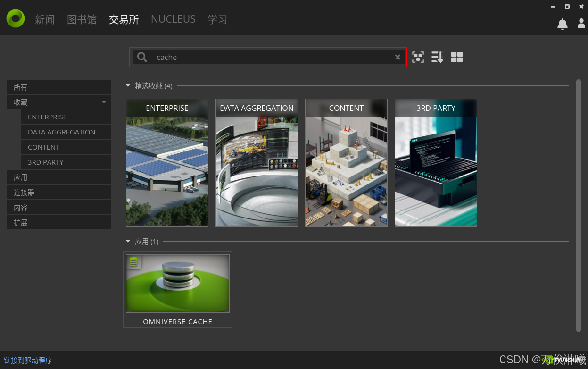The height and width of the screenshot is (369, 588).
Task: Go to the 学习 tab
Action: point(217,19)
